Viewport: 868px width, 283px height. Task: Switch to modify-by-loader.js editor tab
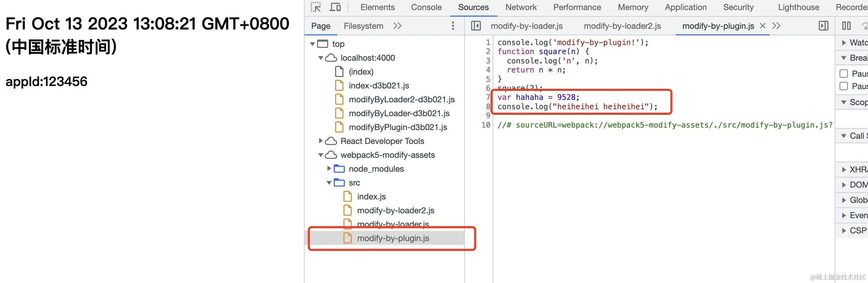click(x=527, y=26)
